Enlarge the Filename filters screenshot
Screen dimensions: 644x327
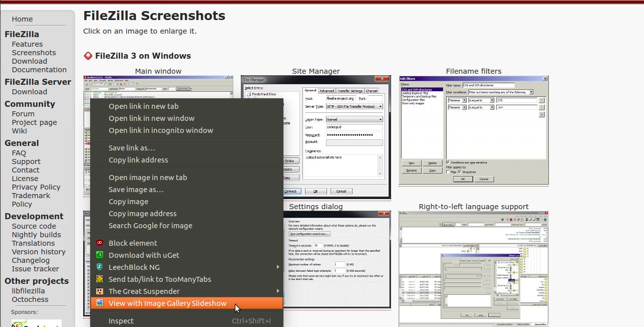click(474, 130)
